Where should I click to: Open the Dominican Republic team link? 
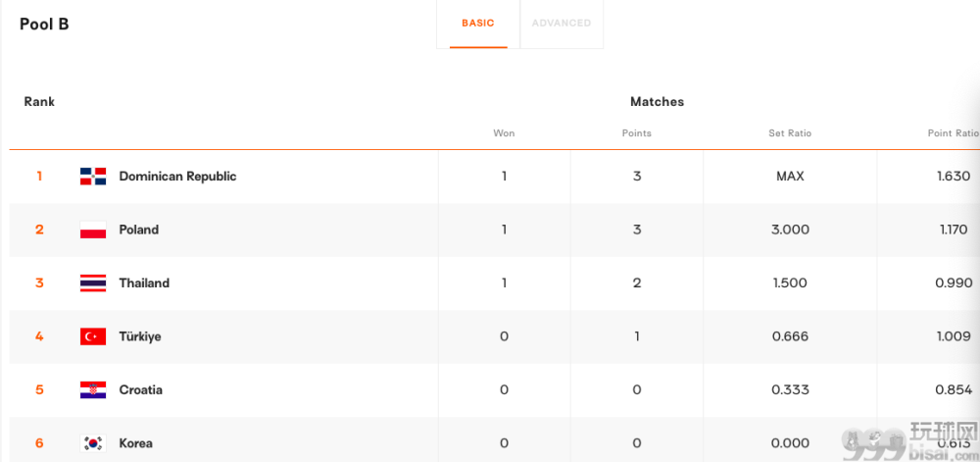click(x=177, y=177)
